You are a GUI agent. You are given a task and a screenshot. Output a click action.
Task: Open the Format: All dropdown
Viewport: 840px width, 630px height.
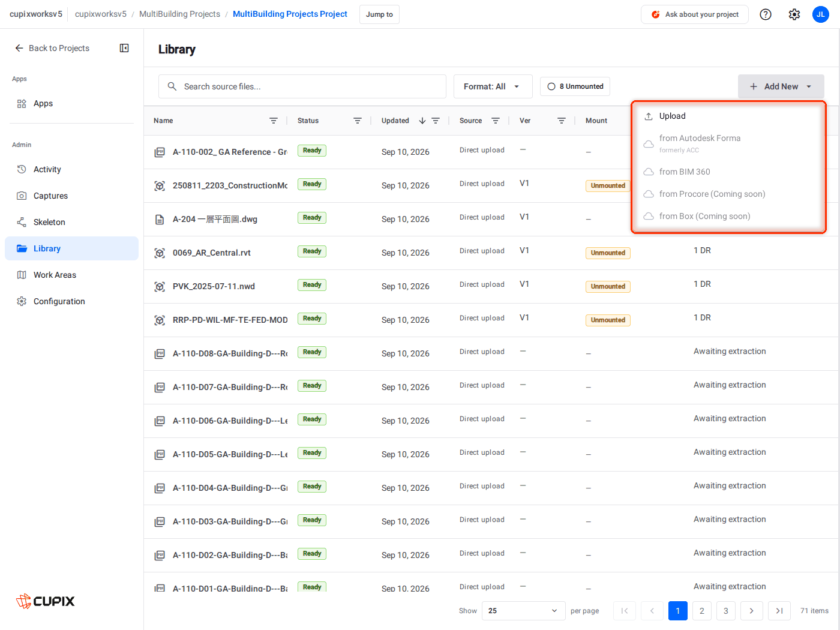[x=493, y=86]
